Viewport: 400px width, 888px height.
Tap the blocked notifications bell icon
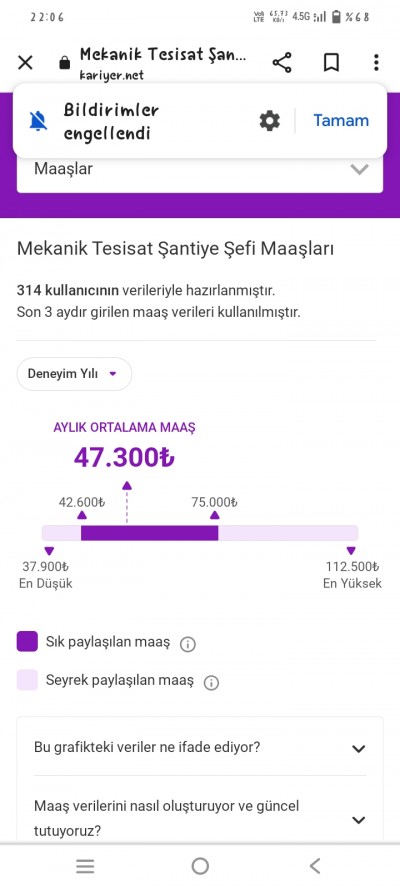click(38, 121)
